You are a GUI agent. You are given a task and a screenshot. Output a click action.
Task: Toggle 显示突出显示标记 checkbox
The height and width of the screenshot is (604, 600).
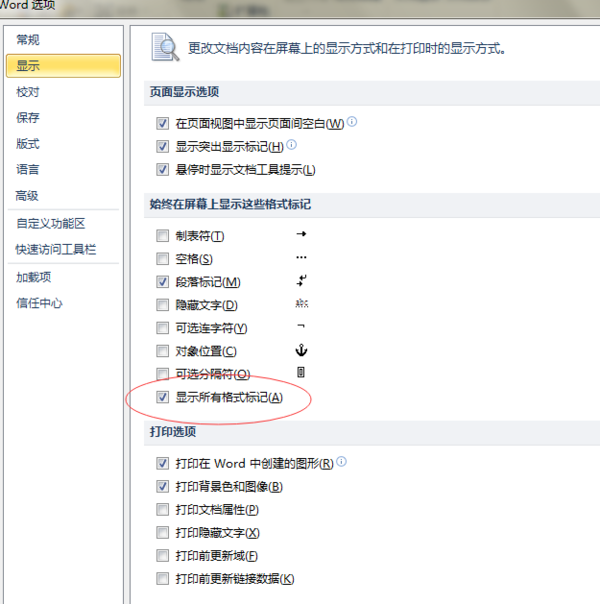click(163, 146)
